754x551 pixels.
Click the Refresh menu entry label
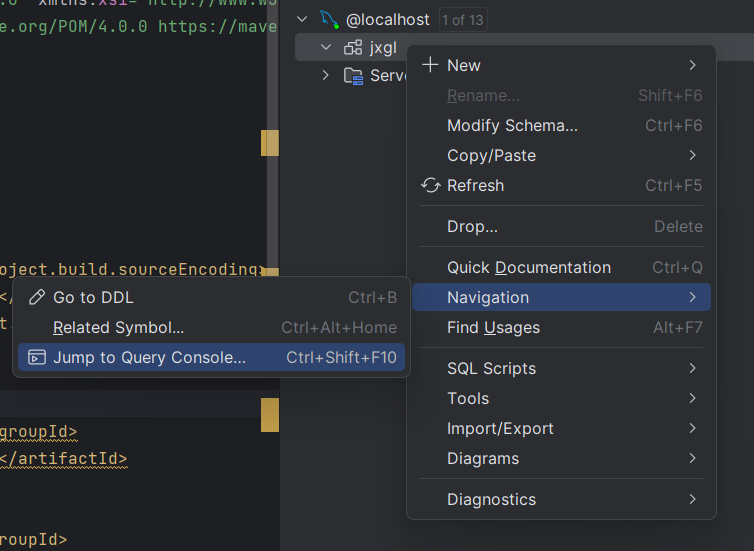point(475,185)
